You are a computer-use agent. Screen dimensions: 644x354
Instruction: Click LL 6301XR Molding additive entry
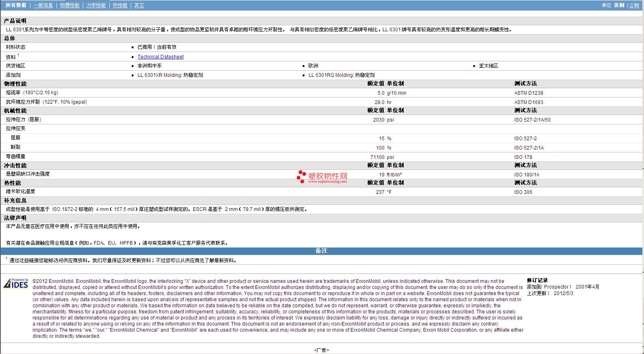[170, 75]
